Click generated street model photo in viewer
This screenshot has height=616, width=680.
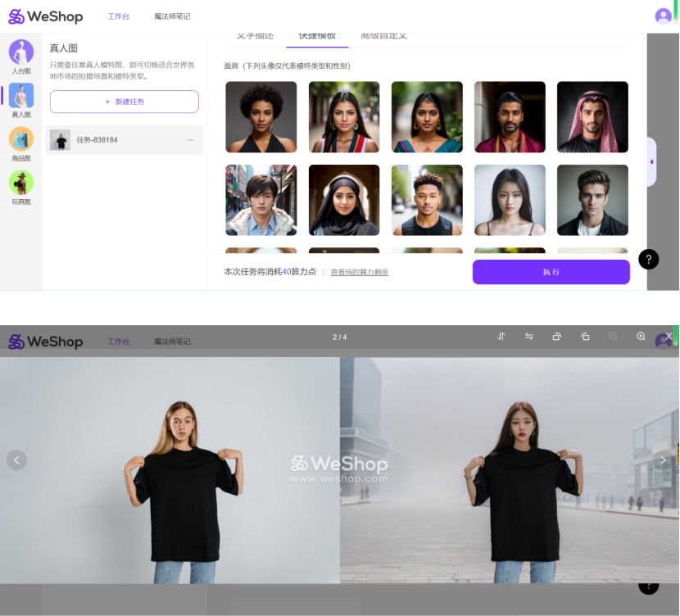(x=510, y=470)
